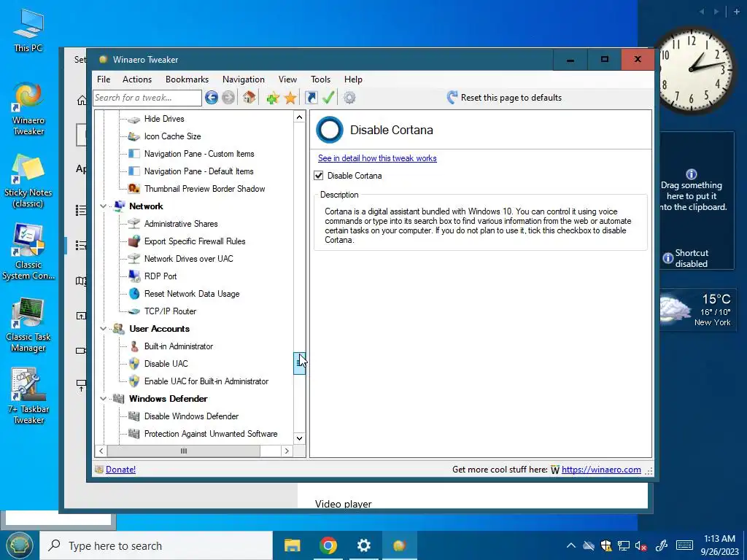Click tree scroll up arrow
This screenshot has height=560, width=747.
click(299, 117)
